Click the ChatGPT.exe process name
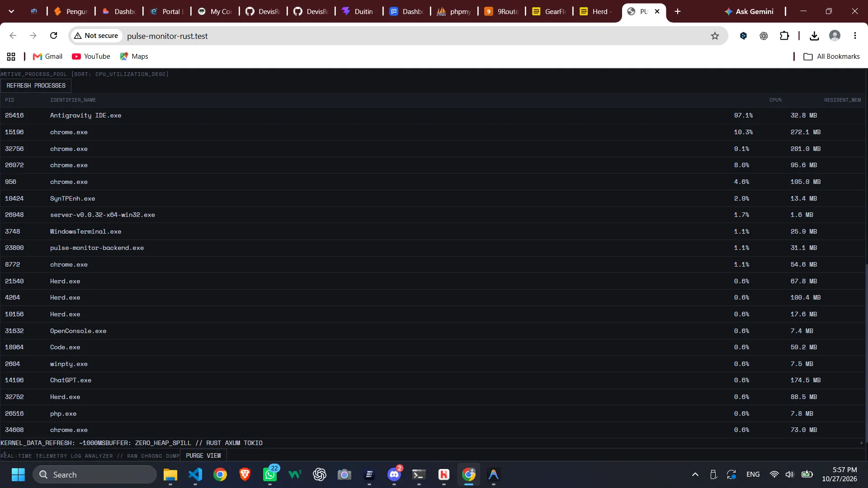Screen dimensions: 868x488 pyautogui.click(x=71, y=380)
